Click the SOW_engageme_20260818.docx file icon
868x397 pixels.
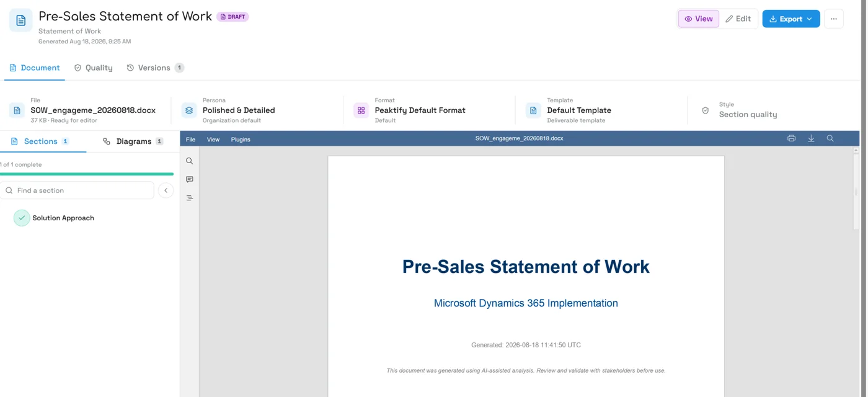coord(17,110)
